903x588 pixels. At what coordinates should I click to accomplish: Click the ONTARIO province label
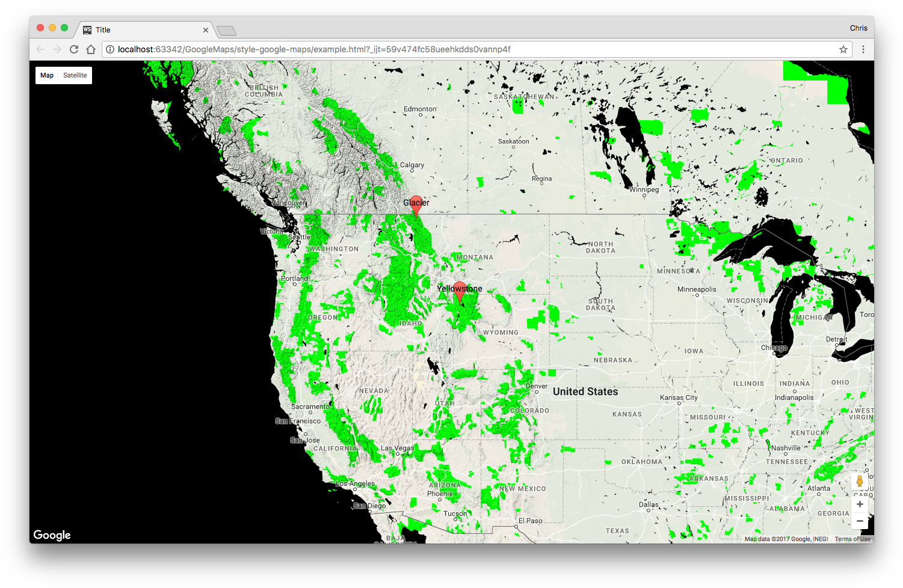pos(787,161)
